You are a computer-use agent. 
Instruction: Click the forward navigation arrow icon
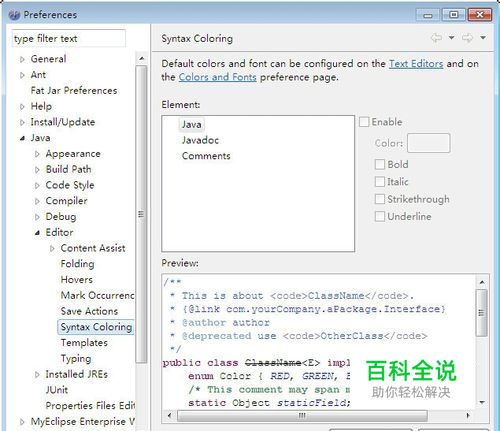[x=467, y=38]
